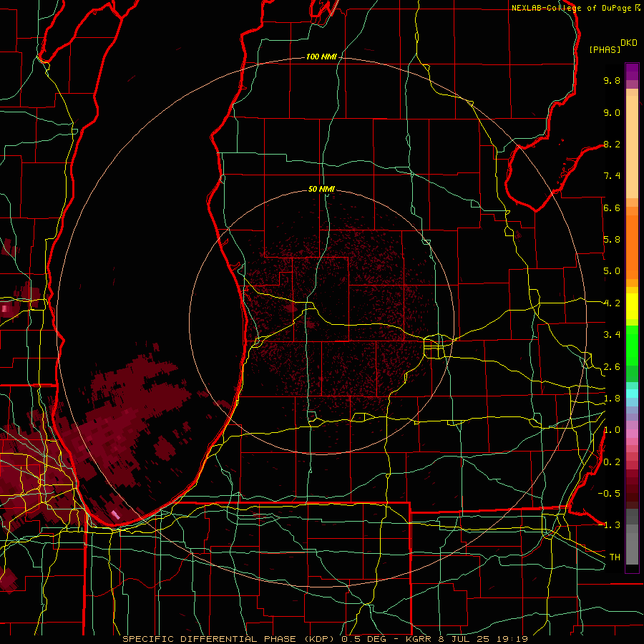This screenshot has width=644, height=644.
Task: Click the cyan band of the color scale
Action: [632, 394]
